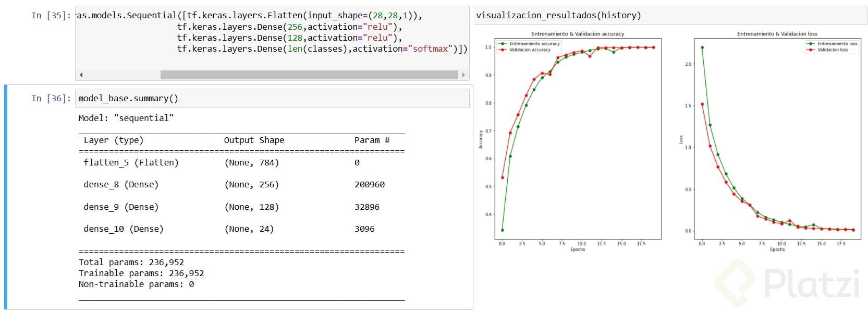Click the (None, 24) output shape
The height and width of the screenshot is (310, 868).
pyautogui.click(x=249, y=229)
